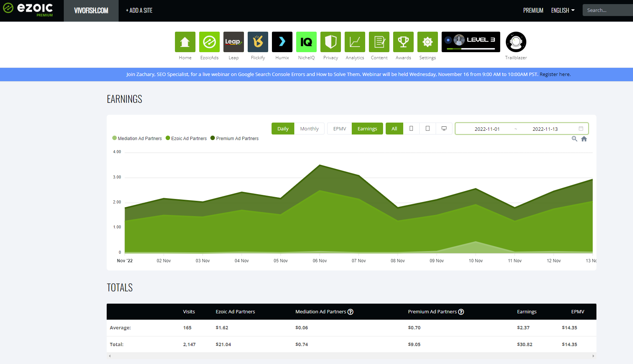Open the Level 3 progress badge
This screenshot has width=633, height=364.
[471, 42]
